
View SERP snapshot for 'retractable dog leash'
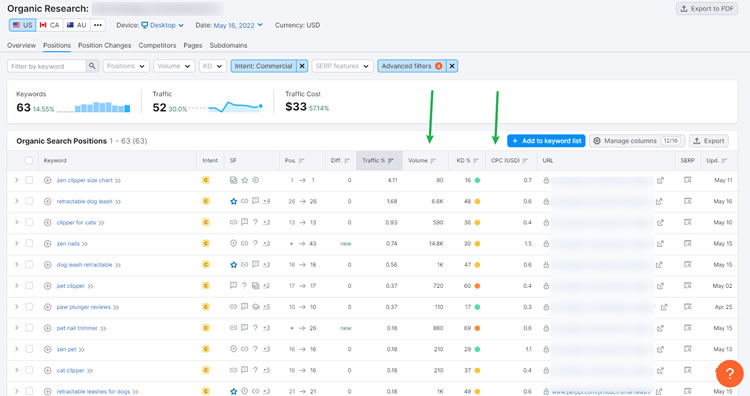coord(687,201)
